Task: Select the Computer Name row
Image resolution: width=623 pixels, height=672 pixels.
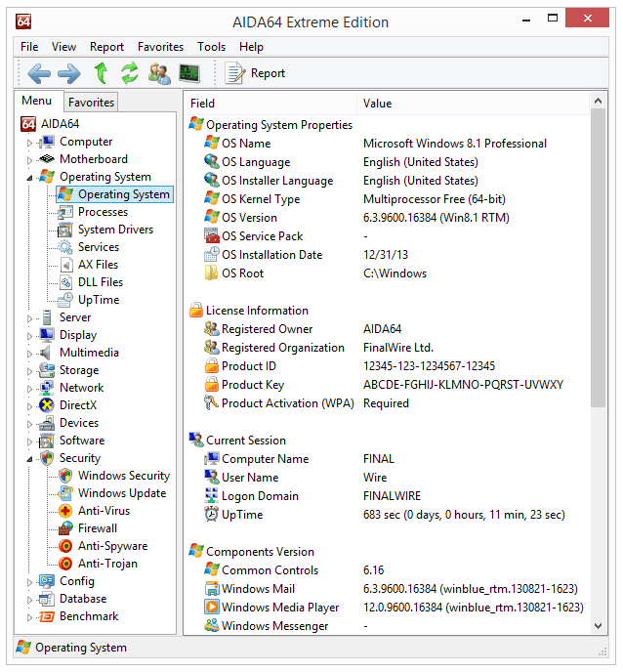Action: click(x=387, y=458)
